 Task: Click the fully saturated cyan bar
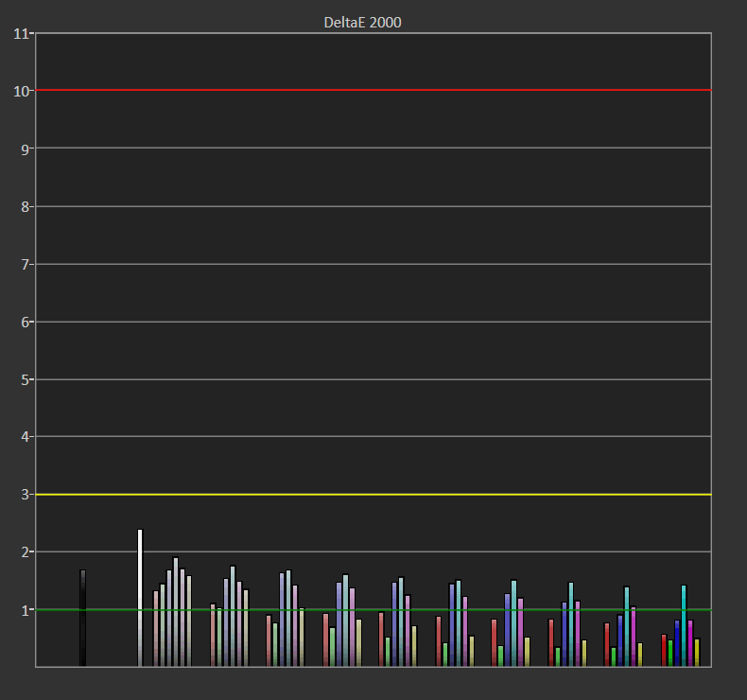pyautogui.click(x=684, y=625)
